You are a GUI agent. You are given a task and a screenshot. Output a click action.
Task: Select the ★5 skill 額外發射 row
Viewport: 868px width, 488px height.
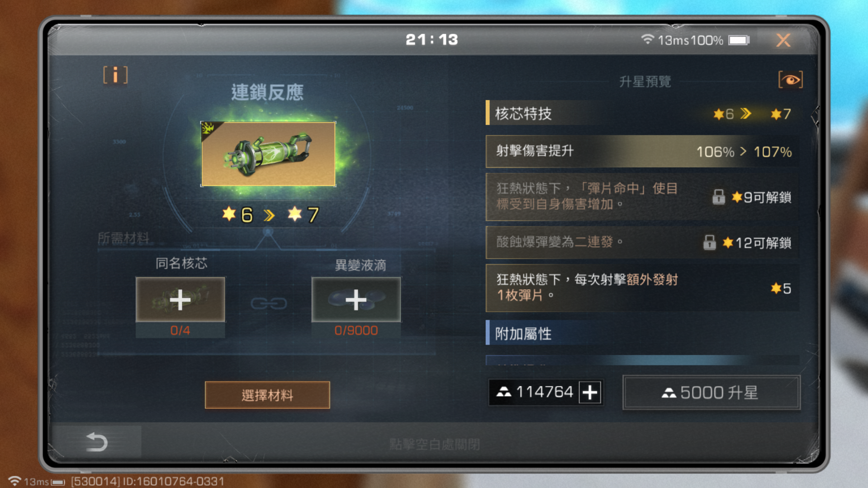pos(642,288)
